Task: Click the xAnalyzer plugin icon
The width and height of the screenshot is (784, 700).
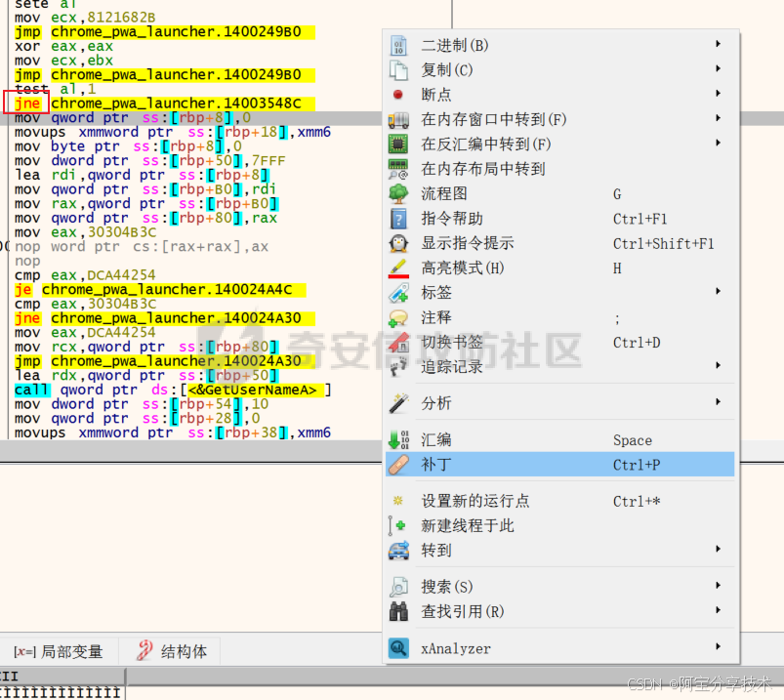Action: (x=398, y=648)
